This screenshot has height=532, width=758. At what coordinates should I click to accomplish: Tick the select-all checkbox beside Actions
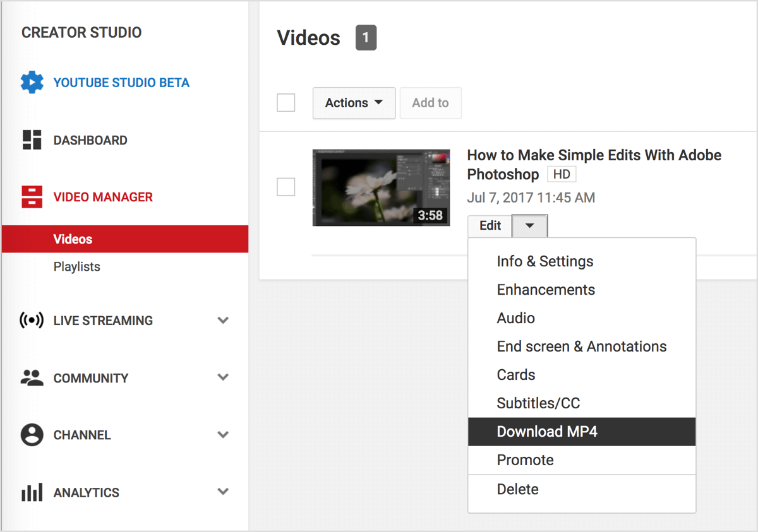coord(286,103)
